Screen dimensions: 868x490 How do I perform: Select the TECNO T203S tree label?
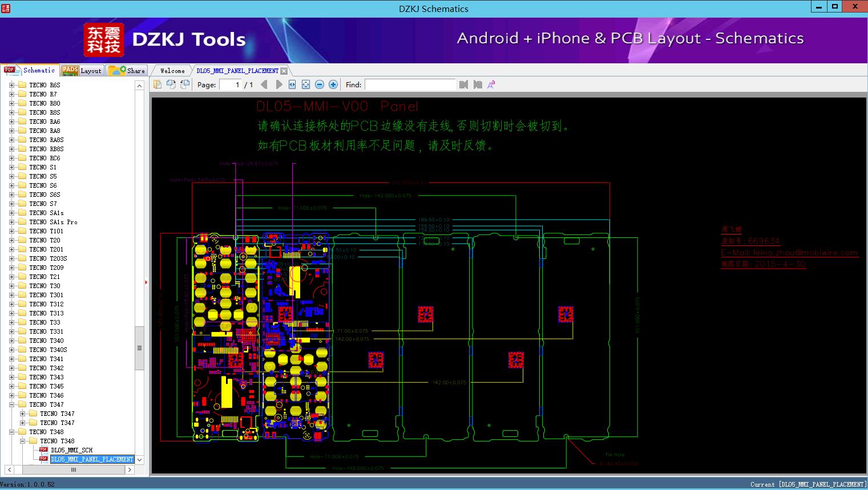[49, 258]
